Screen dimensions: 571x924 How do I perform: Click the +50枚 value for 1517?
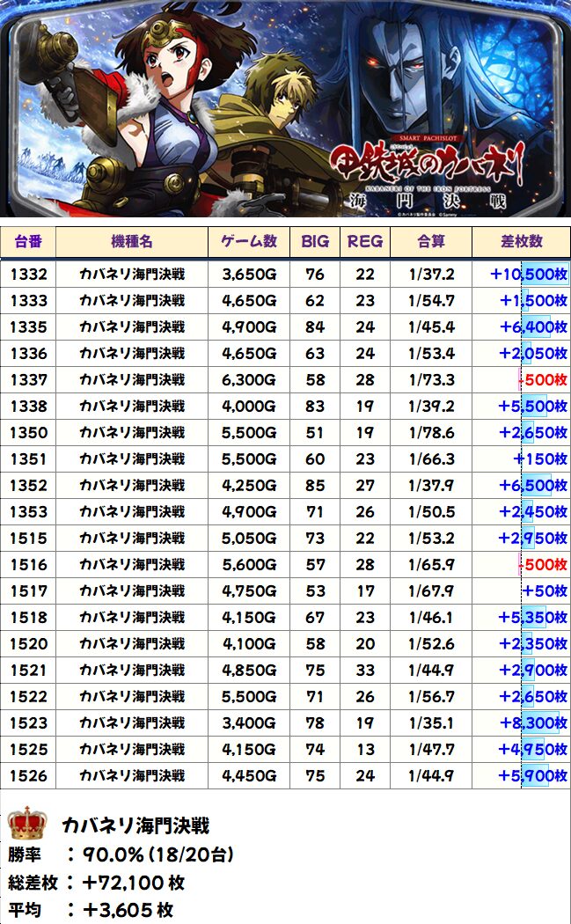545,591
